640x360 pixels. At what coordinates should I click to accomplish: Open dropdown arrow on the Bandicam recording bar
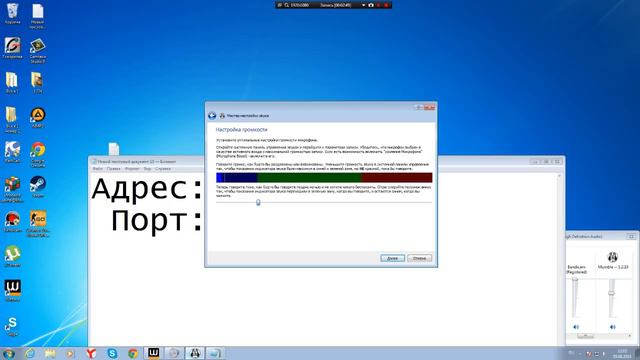point(363,5)
